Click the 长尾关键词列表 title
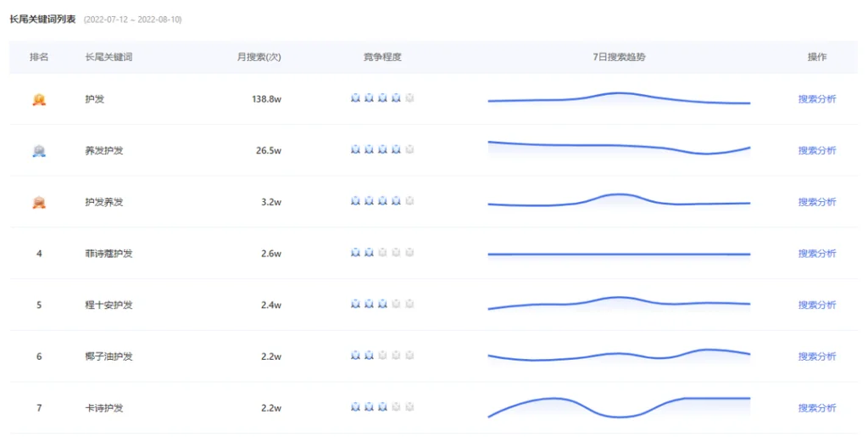Image resolution: width=868 pixels, height=437 pixels. 42,20
